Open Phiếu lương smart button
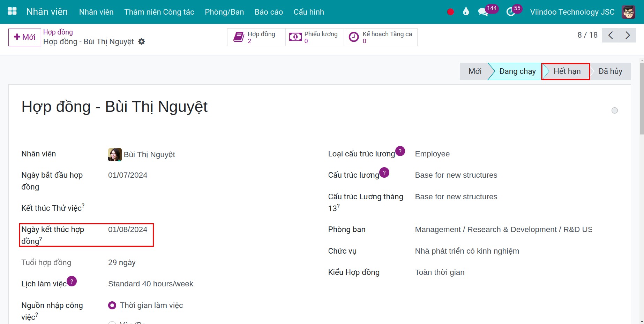This screenshot has width=644, height=324. tap(315, 37)
